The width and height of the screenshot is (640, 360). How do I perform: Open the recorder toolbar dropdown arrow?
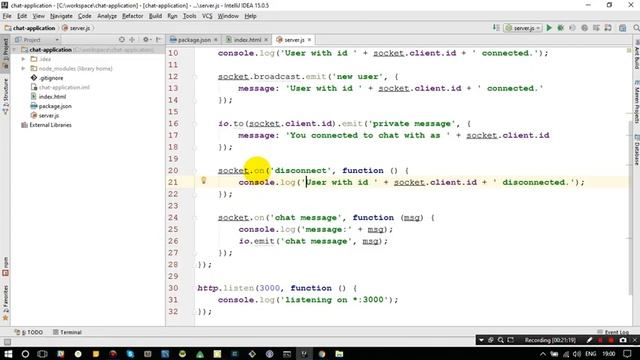(x=481, y=340)
